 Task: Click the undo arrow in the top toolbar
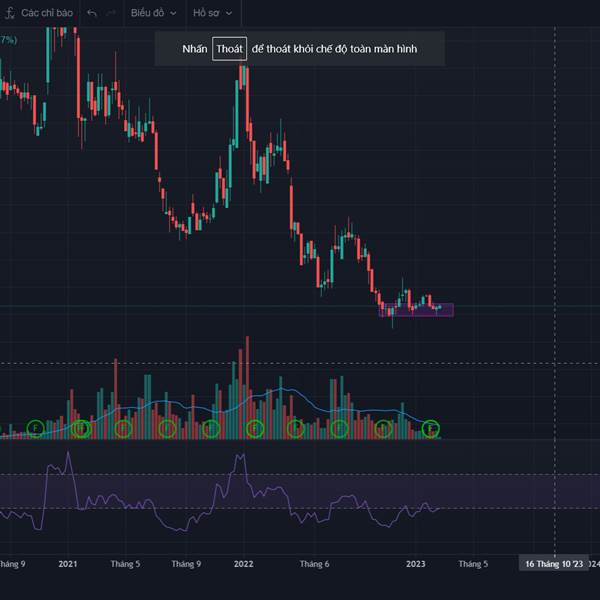pos(92,13)
